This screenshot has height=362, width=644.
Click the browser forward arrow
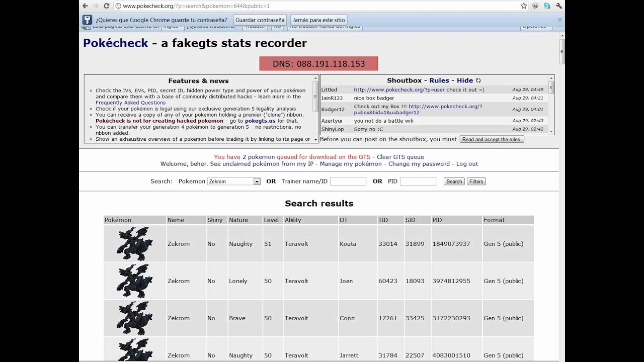[x=96, y=6]
